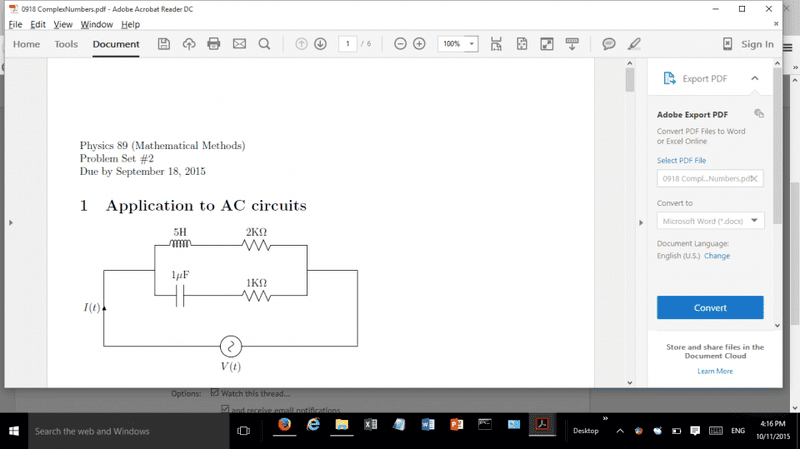The image size is (800, 449).
Task: Open Firefox from the taskbar
Action: click(285, 425)
